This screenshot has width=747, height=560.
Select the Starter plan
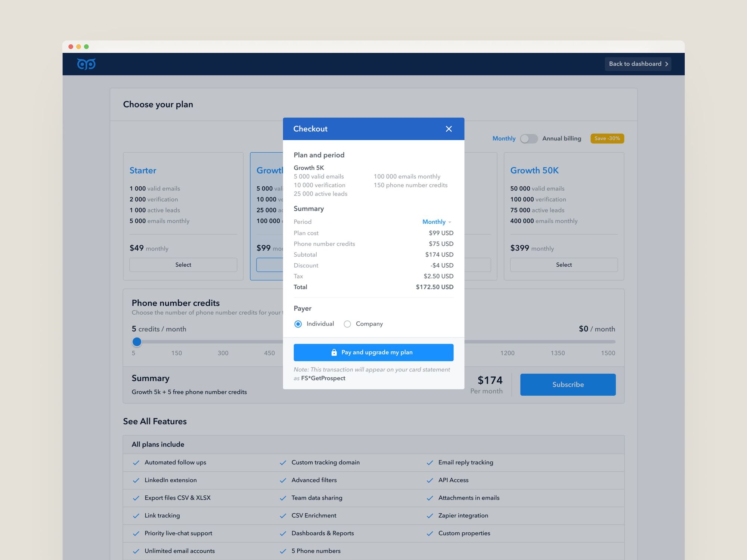(x=183, y=265)
